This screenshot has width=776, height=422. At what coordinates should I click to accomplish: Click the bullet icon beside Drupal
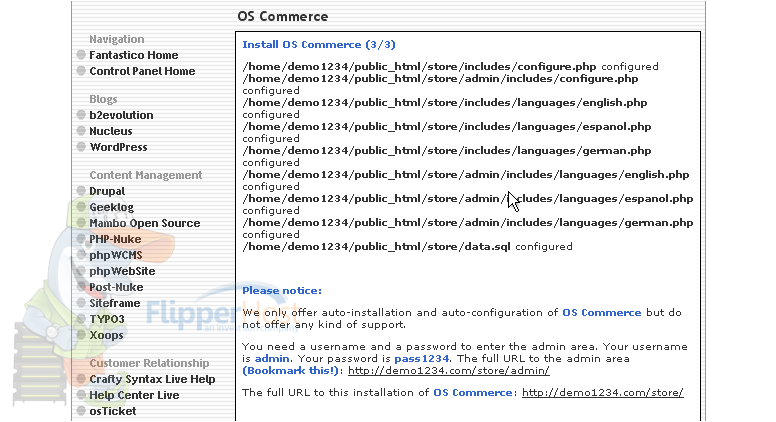(81, 190)
